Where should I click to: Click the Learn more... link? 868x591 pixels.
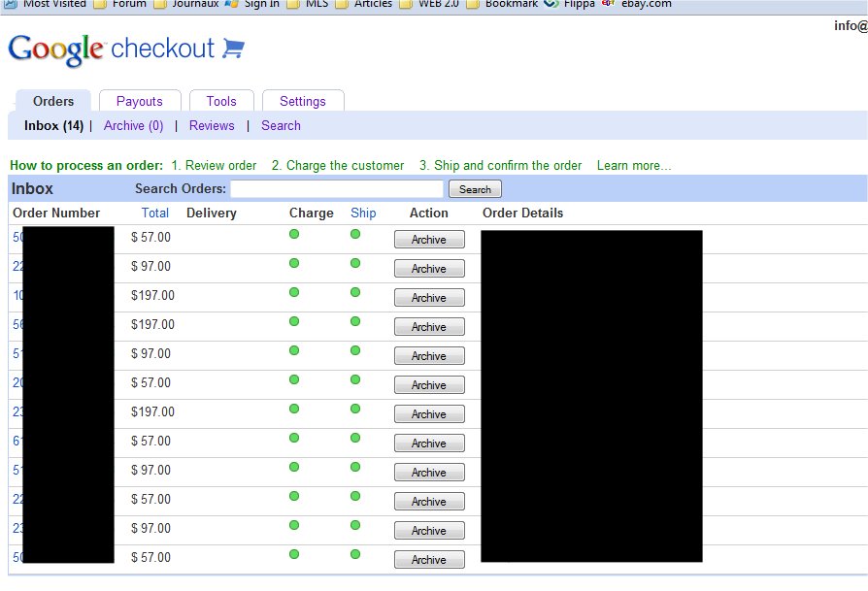(634, 165)
